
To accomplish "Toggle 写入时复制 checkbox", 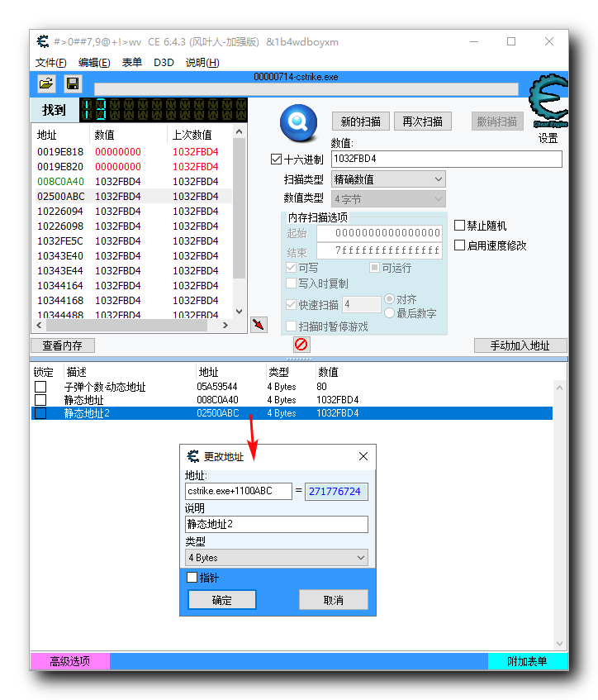I will click(291, 283).
